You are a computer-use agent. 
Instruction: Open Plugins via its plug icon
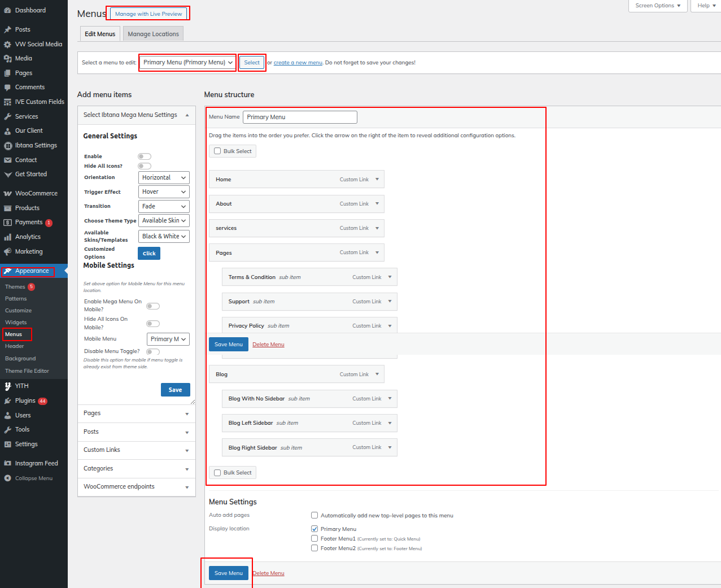pyautogui.click(x=7, y=400)
